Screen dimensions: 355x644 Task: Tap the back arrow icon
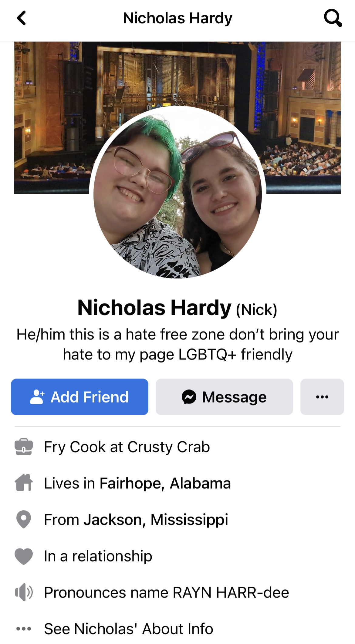click(x=21, y=18)
